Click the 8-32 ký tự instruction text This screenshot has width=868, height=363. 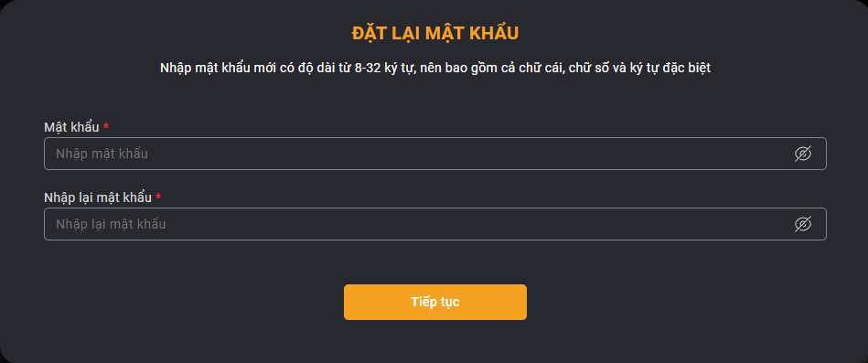coord(435,68)
